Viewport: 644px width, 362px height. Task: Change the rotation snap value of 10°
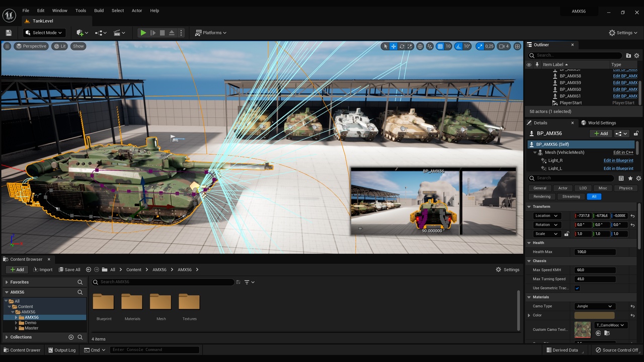coord(467,46)
